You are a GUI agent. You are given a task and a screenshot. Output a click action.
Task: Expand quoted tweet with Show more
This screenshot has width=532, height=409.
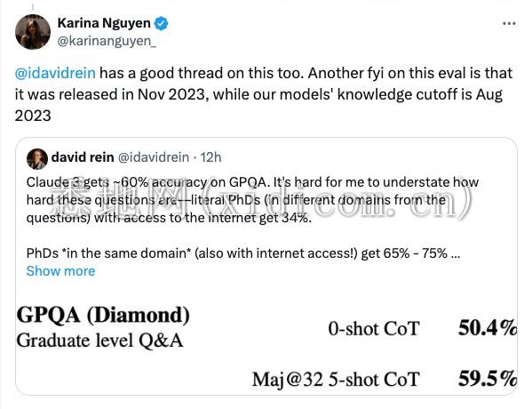[60, 271]
